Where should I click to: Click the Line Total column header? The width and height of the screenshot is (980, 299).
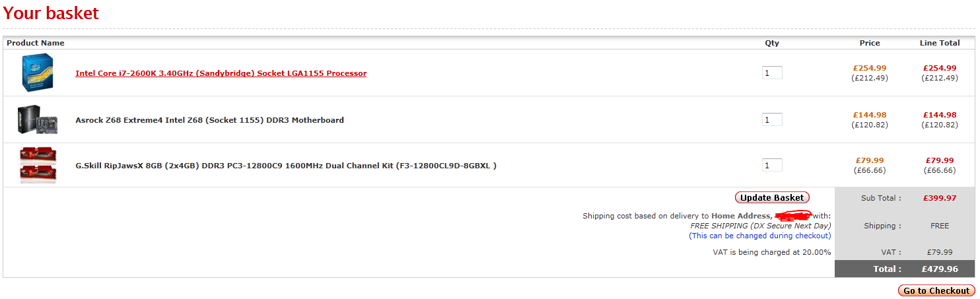click(939, 43)
